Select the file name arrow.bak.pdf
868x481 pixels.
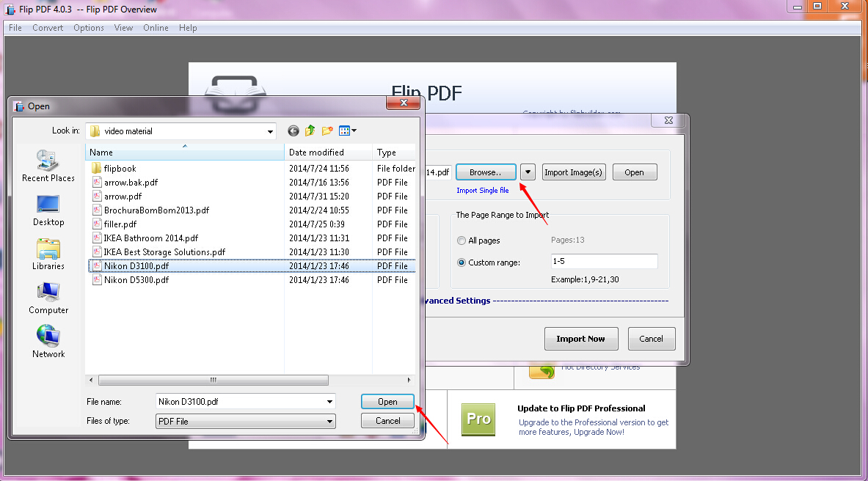(x=131, y=183)
